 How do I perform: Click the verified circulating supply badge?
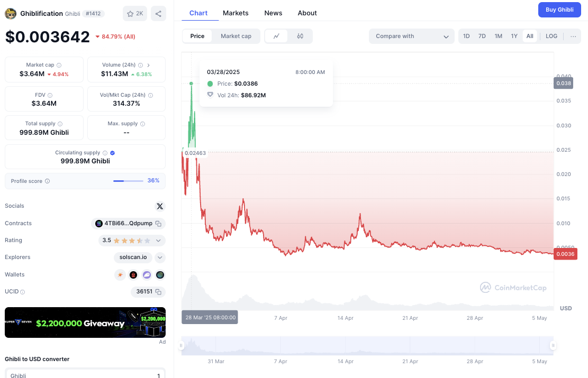click(x=113, y=153)
